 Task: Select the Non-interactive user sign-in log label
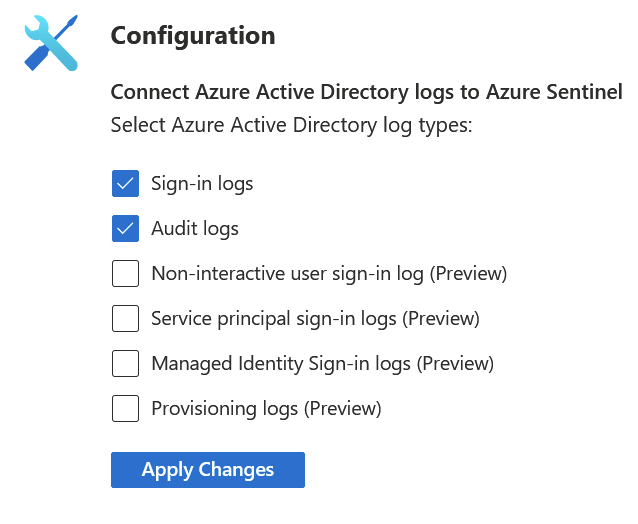tap(329, 274)
